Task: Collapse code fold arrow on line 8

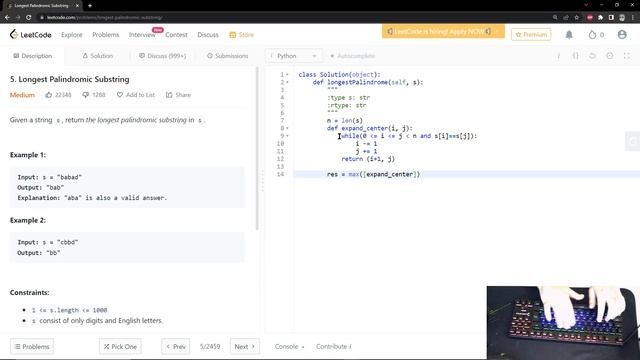Action: point(287,128)
